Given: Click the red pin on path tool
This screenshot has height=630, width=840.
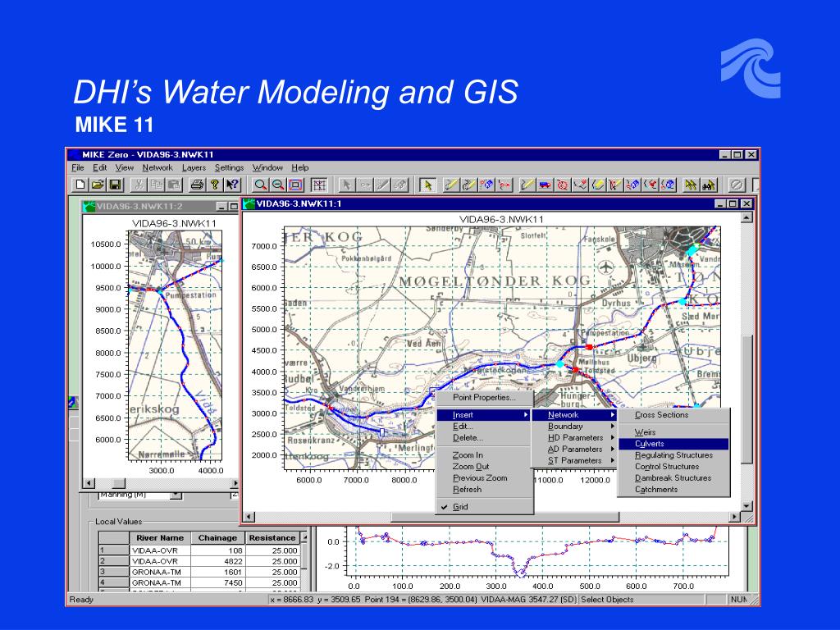Looking at the screenshot, I should point(580,185).
